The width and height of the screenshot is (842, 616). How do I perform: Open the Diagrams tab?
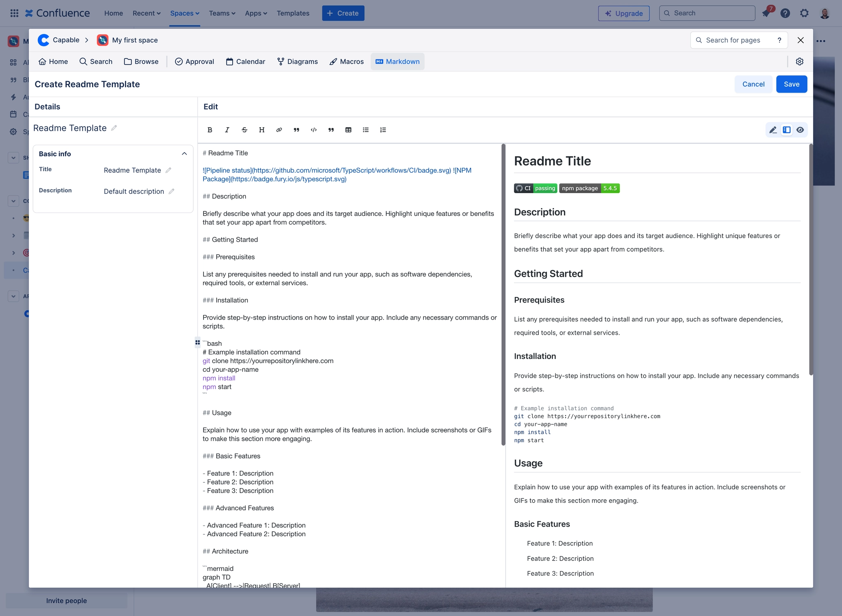click(297, 62)
